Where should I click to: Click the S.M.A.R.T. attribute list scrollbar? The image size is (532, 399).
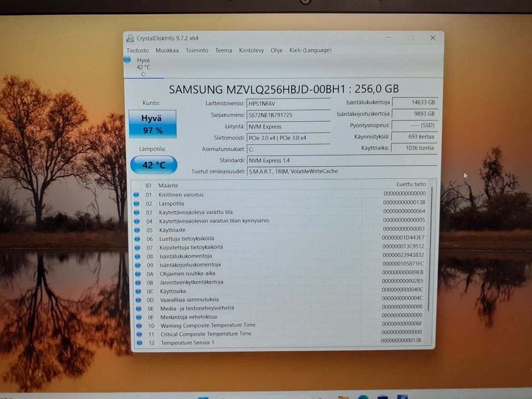(x=431, y=248)
